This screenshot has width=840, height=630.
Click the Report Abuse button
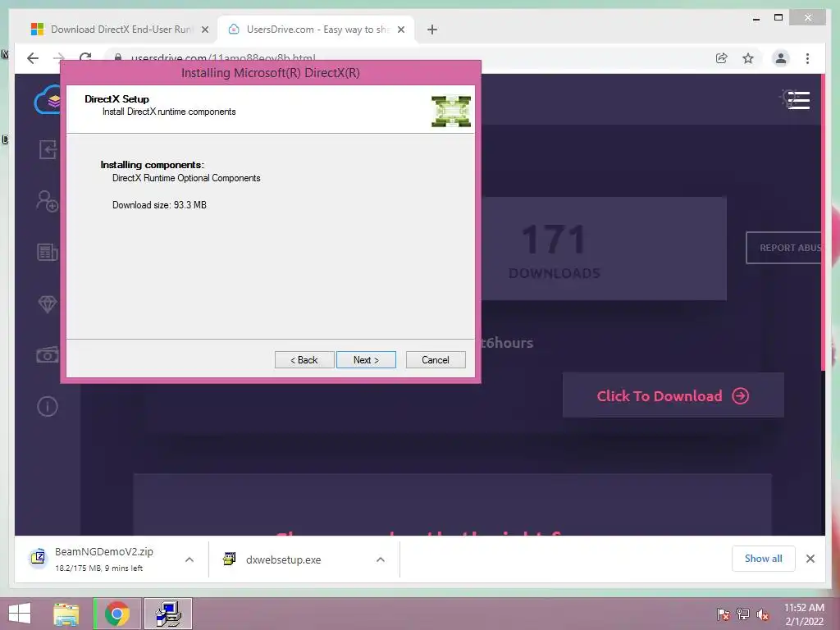tap(783, 248)
